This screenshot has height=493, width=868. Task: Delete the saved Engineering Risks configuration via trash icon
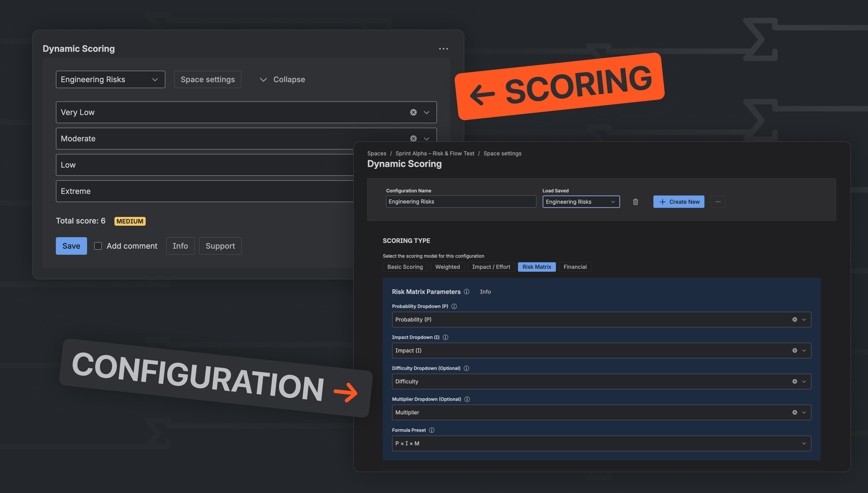coord(635,202)
